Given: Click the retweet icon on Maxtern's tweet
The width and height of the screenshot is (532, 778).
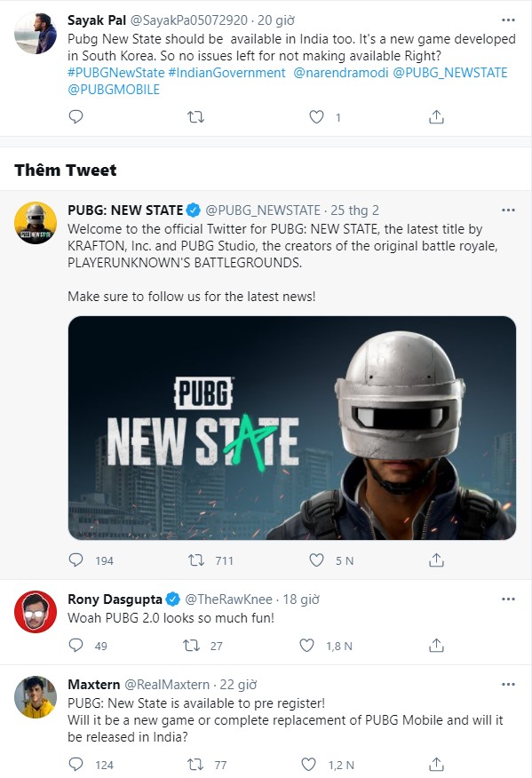Looking at the screenshot, I should click(195, 765).
